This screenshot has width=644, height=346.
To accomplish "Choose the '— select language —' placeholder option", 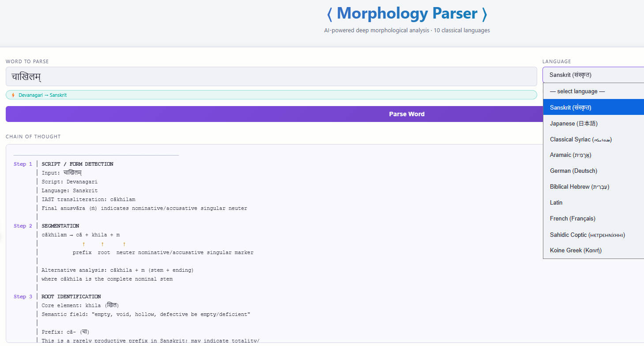I will click(x=577, y=91).
